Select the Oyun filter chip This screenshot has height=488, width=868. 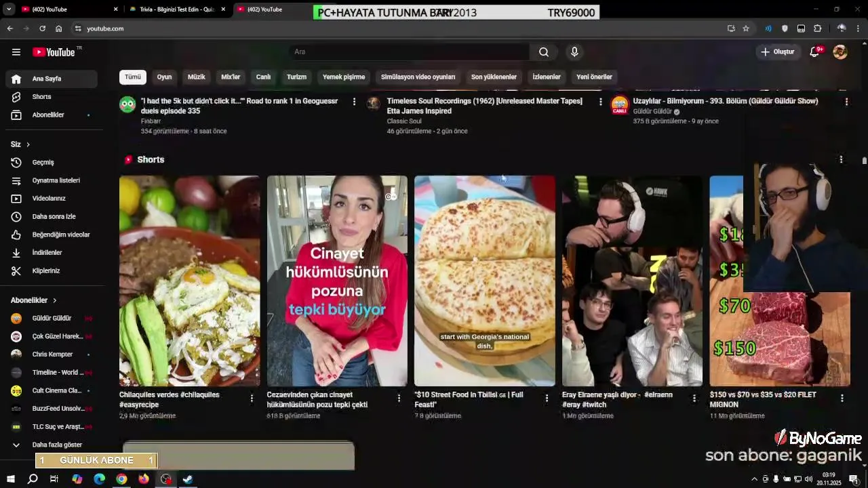[x=164, y=77]
